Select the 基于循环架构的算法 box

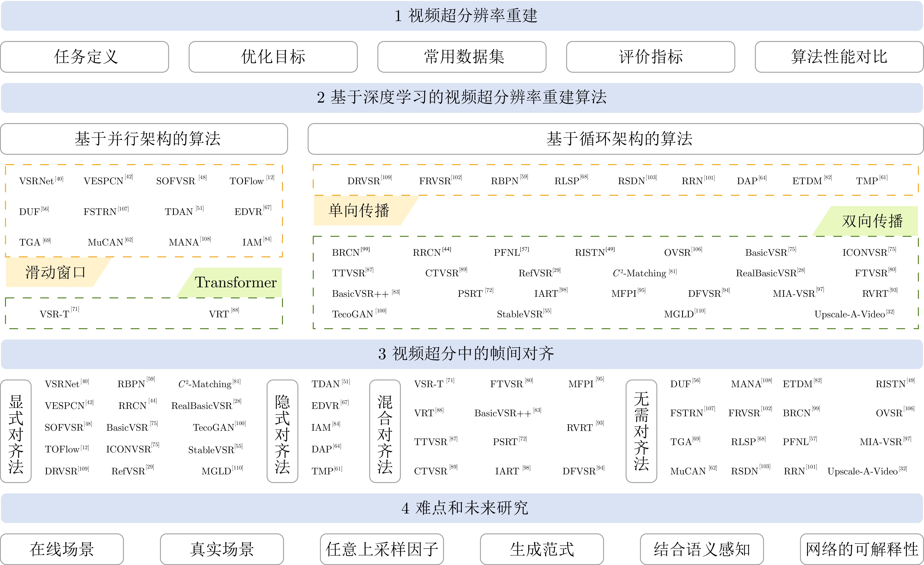point(615,139)
